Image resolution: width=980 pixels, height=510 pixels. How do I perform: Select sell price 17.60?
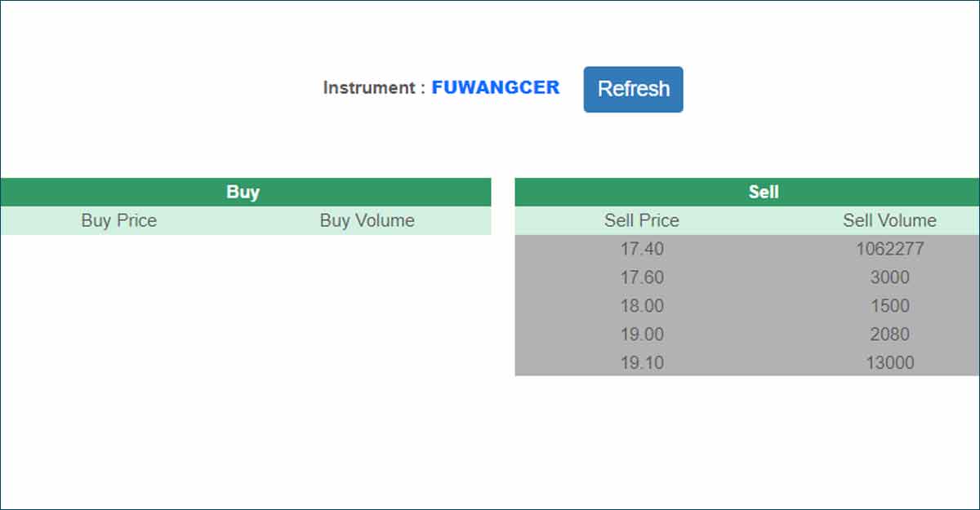click(641, 277)
